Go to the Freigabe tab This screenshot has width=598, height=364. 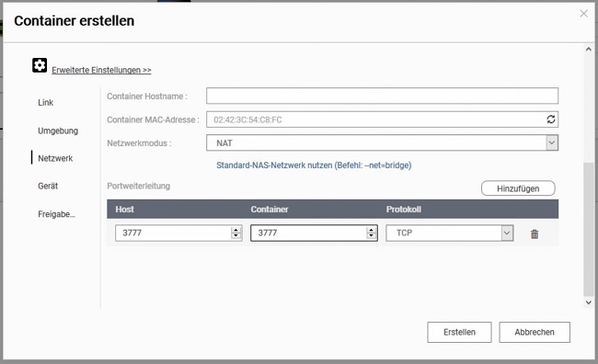(56, 214)
